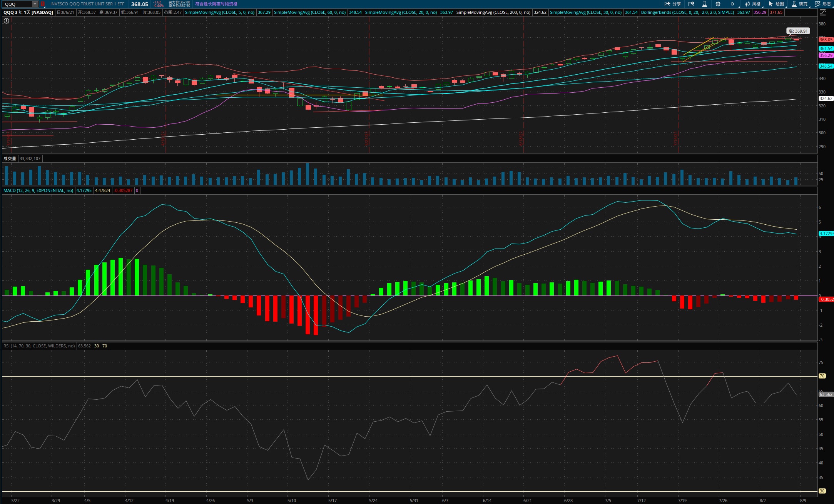834x504 pixels.
Task: Select the SimpleMovingAvg (CLOSE, 60, 0, no) label
Action: click(310, 12)
